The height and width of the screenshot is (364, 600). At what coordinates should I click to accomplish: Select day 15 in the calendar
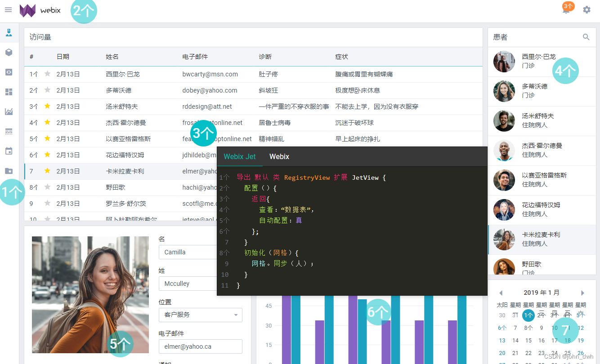pos(528,341)
